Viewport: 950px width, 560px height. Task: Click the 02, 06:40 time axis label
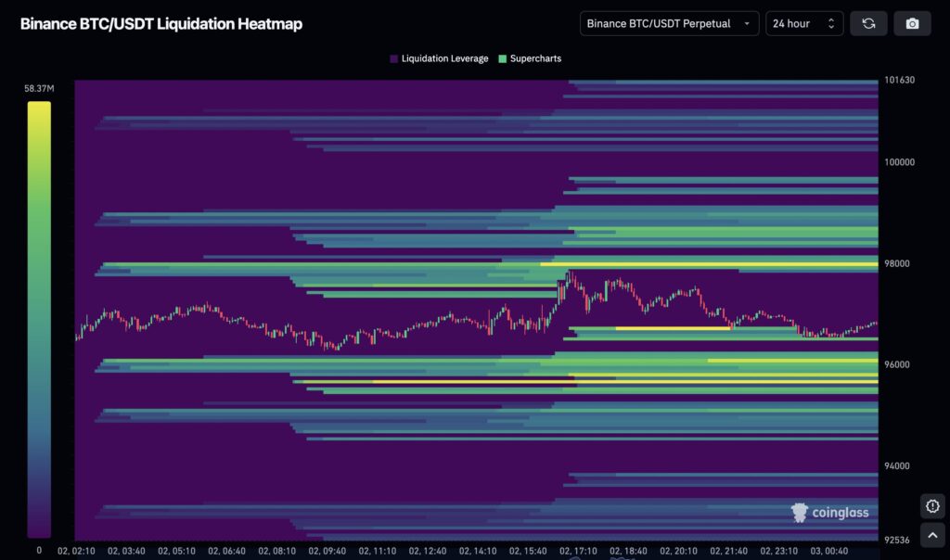226,551
